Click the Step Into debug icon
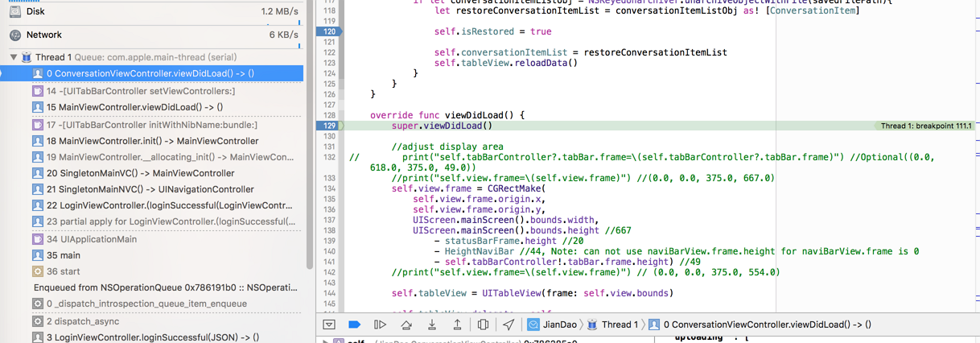980x343 pixels. click(x=432, y=324)
